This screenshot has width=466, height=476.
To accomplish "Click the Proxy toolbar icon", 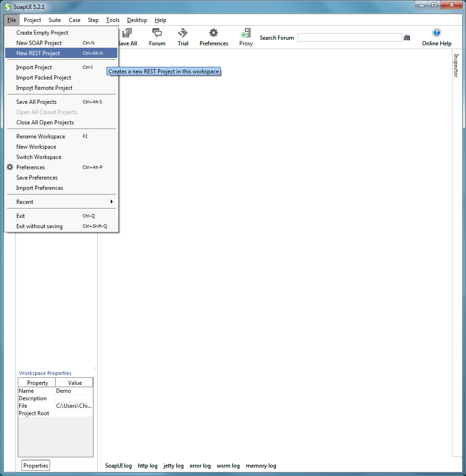I will [x=246, y=33].
